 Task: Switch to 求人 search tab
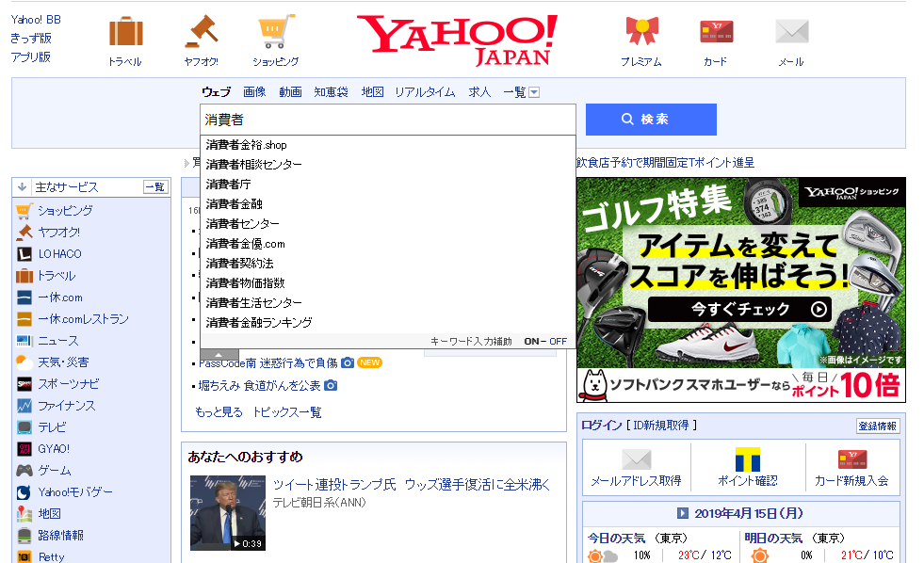[479, 92]
